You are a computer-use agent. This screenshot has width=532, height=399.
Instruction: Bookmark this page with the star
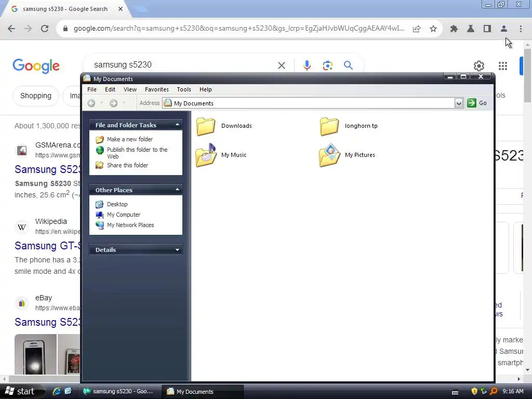pos(433,29)
